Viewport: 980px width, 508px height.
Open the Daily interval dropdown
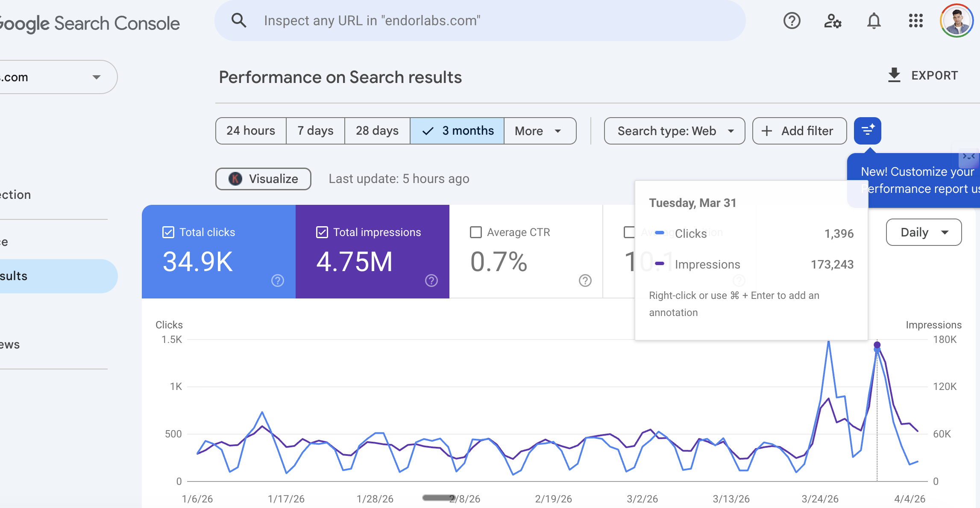[924, 232]
